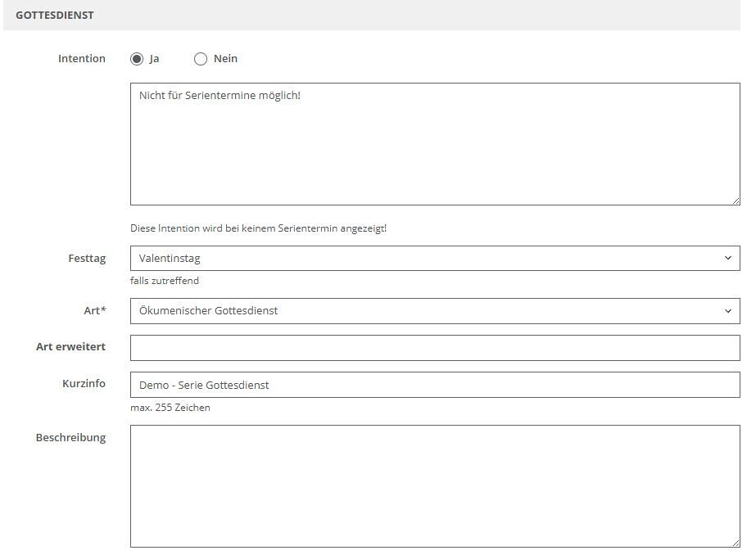Click the chevron arrow of Festtag dropdown
The width and height of the screenshot is (756, 555).
coord(727,258)
